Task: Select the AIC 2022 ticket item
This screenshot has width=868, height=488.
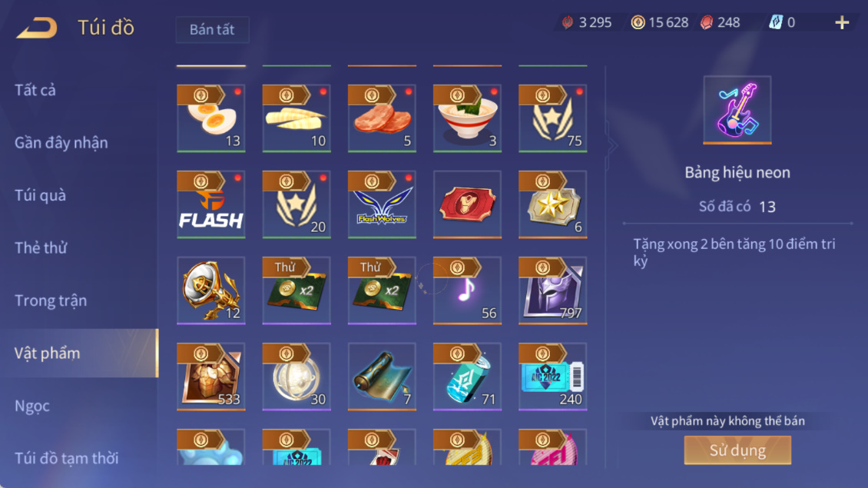Action: [552, 377]
